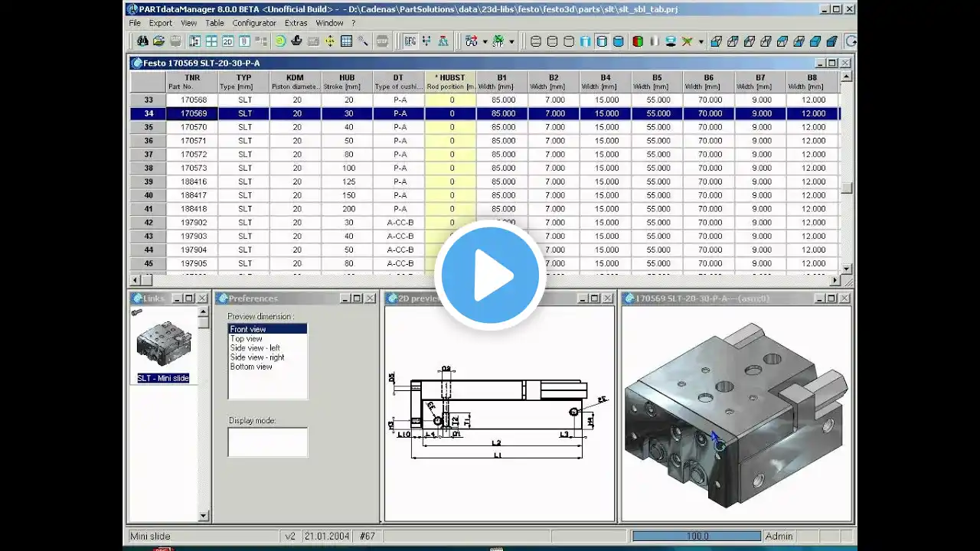Image resolution: width=980 pixels, height=551 pixels.
Task: Open the Table menu
Action: [214, 23]
